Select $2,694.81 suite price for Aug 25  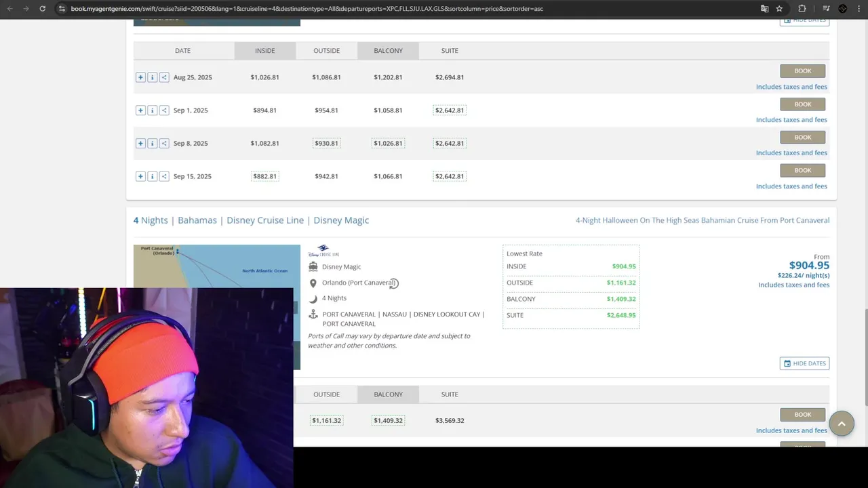(450, 77)
